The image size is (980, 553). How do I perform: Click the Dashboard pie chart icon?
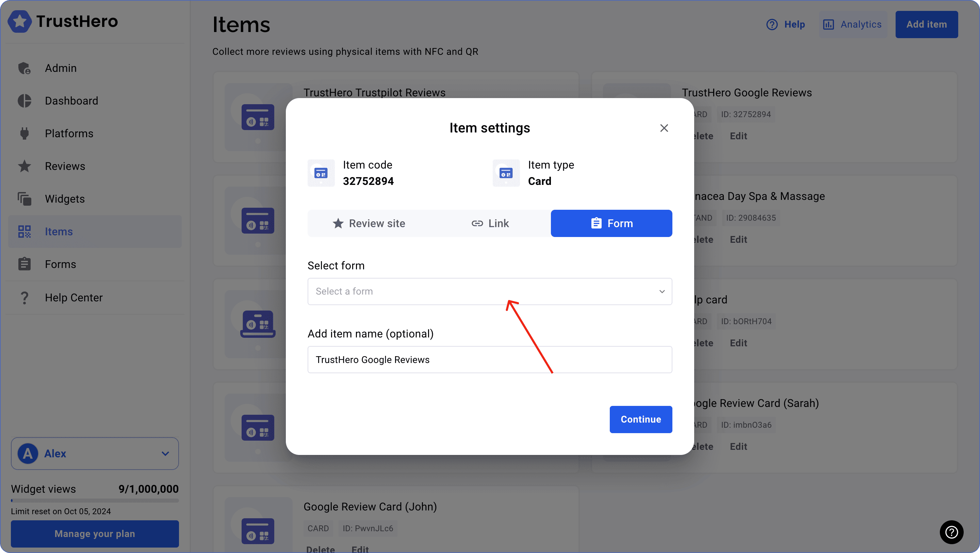24,101
